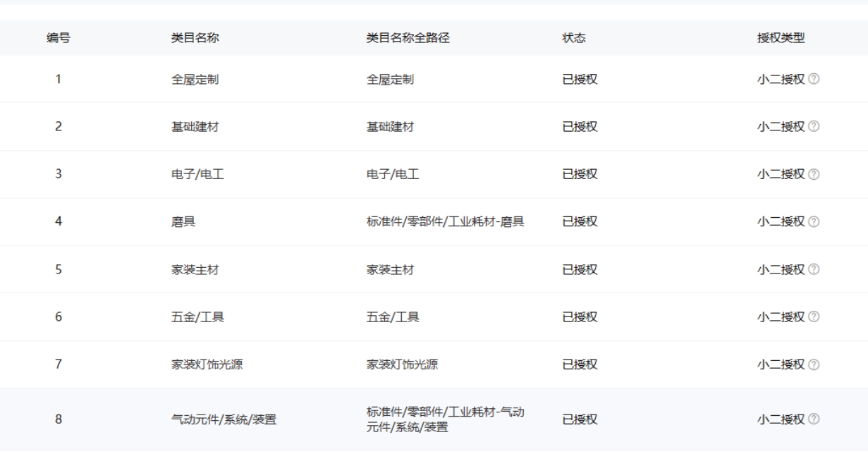The width and height of the screenshot is (868, 473).
Task: Open question mark icon for 家装灯饰光源 row
Action: pos(815,364)
